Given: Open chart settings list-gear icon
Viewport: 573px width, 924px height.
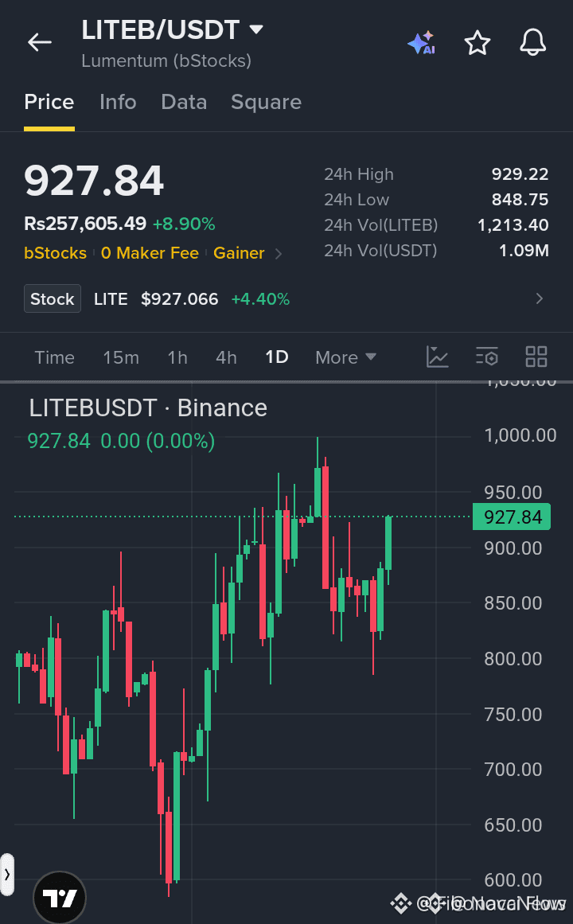Looking at the screenshot, I should [487, 357].
